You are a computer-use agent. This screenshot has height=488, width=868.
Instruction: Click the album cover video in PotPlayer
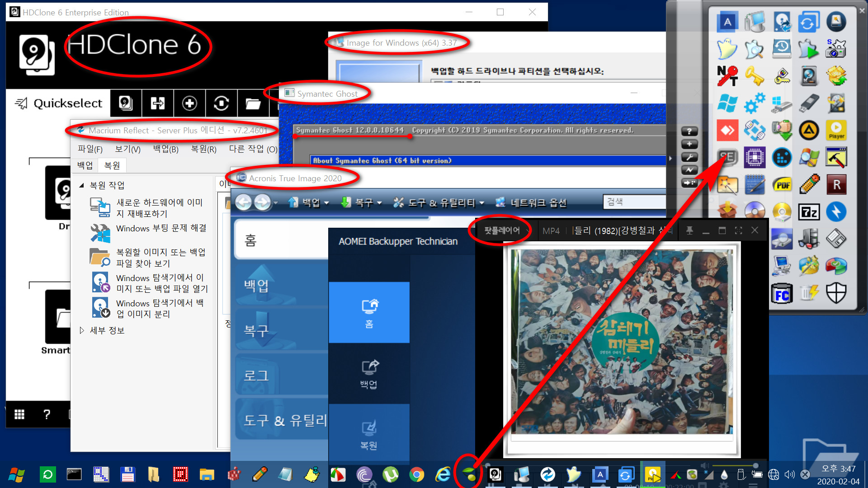click(622, 342)
